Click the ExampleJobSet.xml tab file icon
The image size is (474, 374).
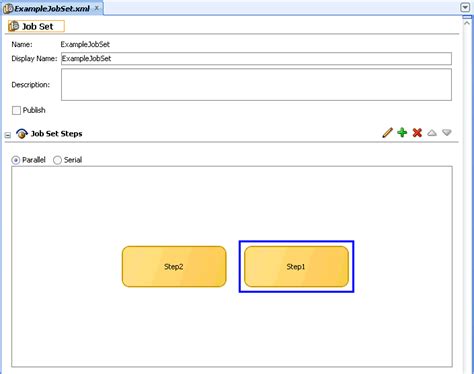[8, 9]
